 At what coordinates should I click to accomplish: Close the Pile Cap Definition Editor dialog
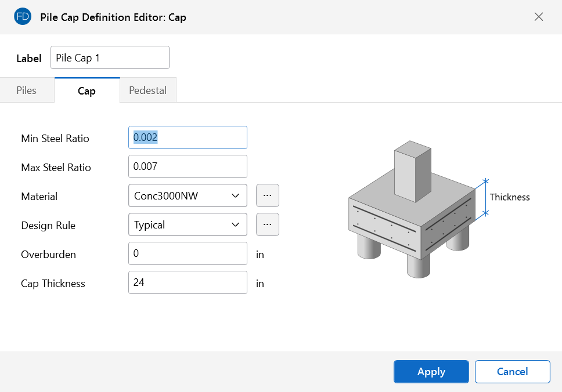538,17
